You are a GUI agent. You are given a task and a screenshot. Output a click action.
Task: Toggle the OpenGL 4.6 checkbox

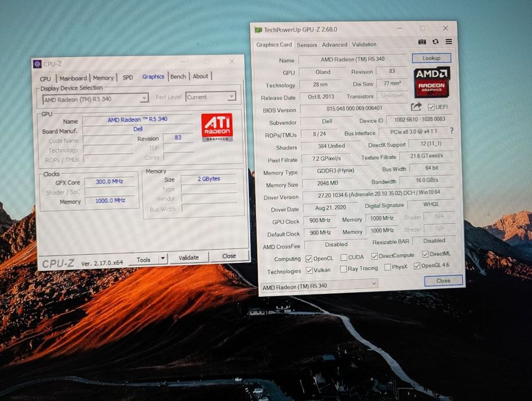click(417, 266)
